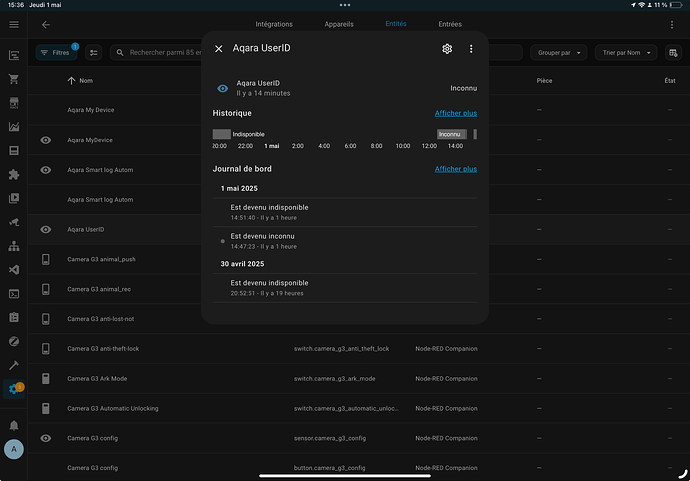The image size is (690, 481).
Task: Open the VS Code editor sidebar icon
Action: [14, 270]
